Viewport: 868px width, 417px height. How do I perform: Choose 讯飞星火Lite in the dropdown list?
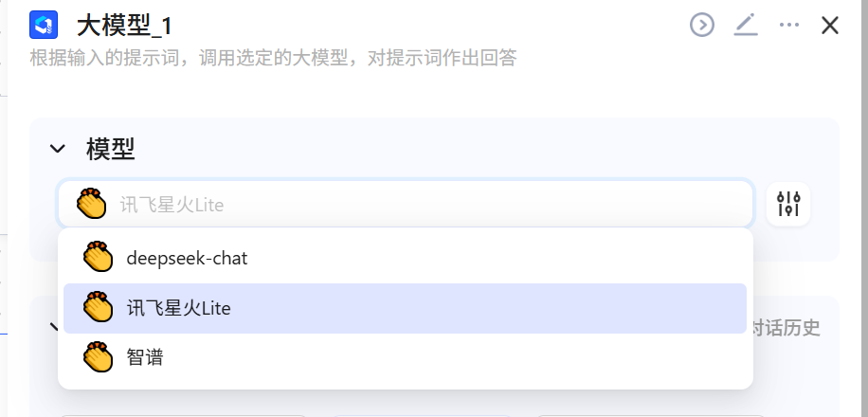(179, 308)
